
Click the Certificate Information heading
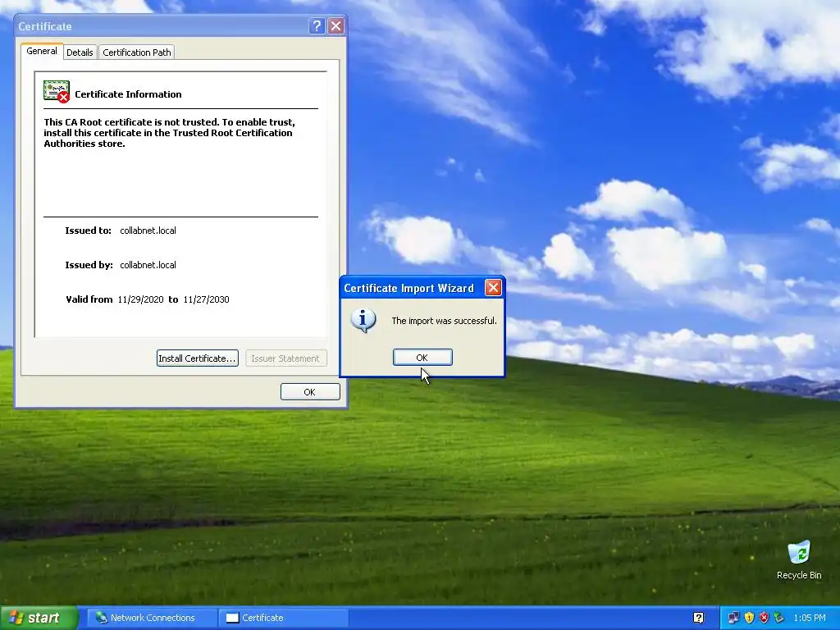pos(128,94)
